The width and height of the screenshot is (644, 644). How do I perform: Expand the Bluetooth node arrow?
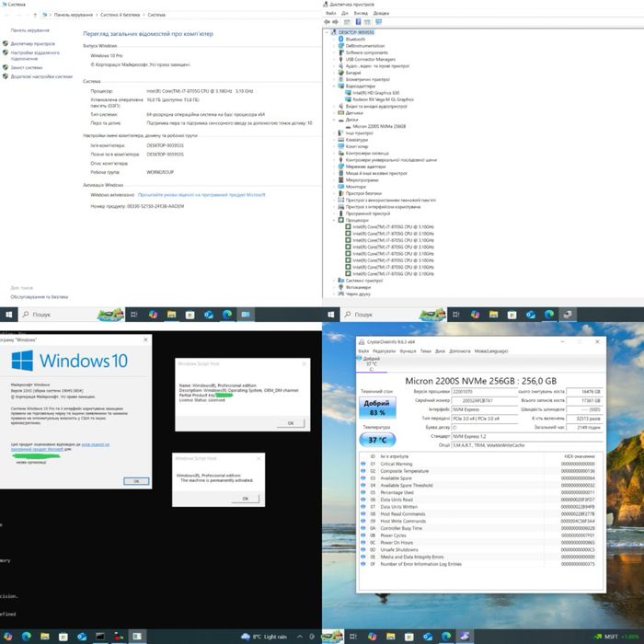[334, 39]
